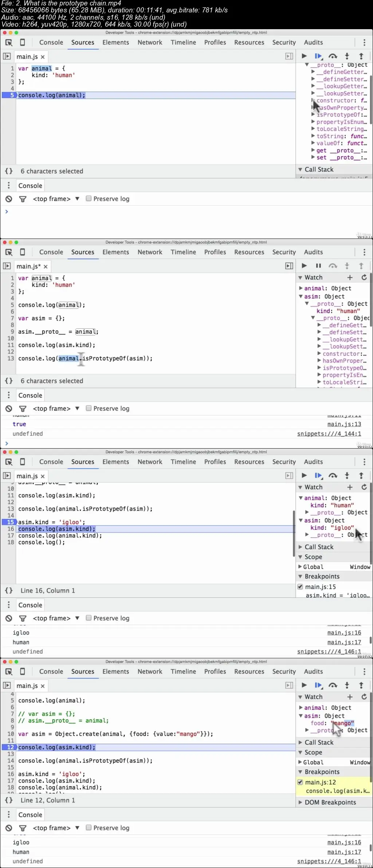Click clear console in main.js:15 breakpoint frame
Image resolution: width=373 pixels, height=868 pixels.
point(9,618)
